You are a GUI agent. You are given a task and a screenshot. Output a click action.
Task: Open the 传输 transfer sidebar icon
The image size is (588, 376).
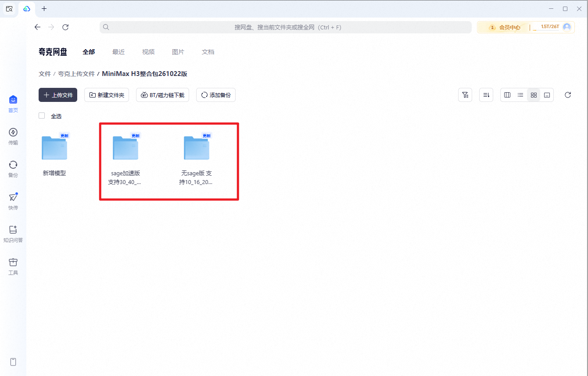pyautogui.click(x=13, y=132)
